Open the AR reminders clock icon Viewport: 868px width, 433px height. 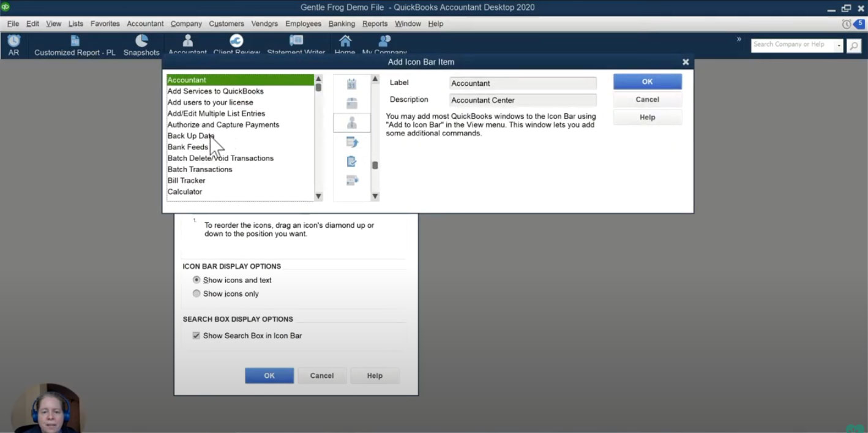[13, 41]
